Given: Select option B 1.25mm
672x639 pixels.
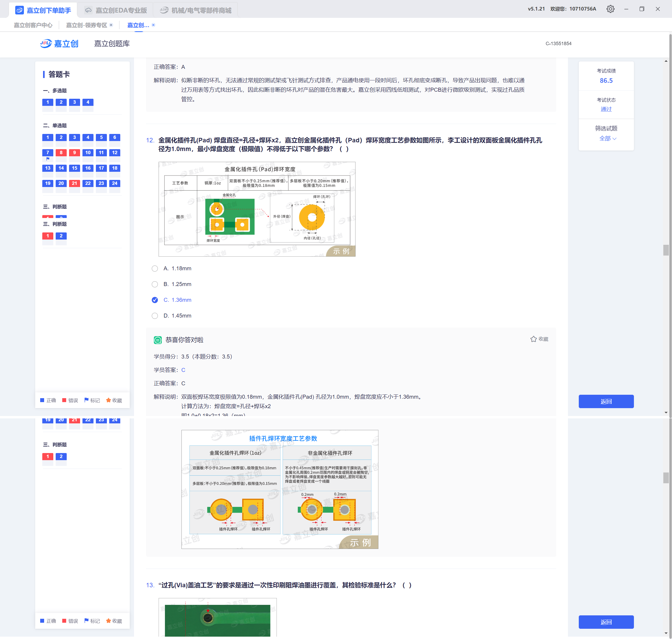Looking at the screenshot, I should coord(155,284).
